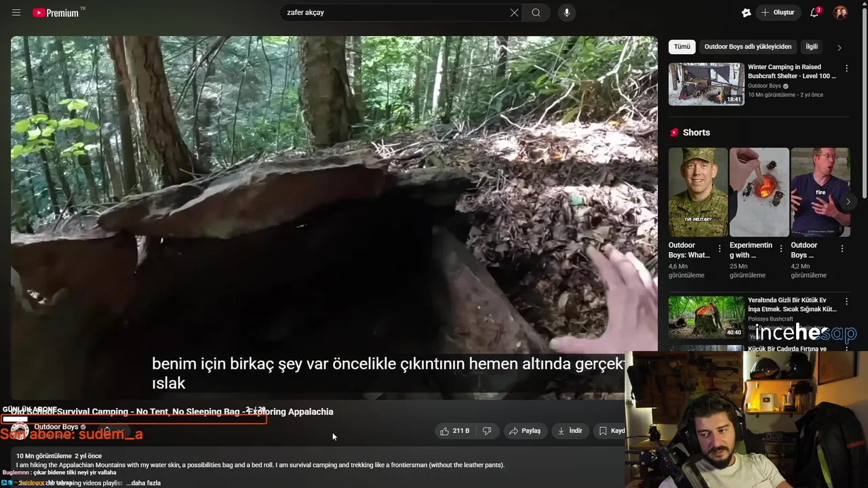Open options for Outdoor Boys: What short

coord(720,248)
